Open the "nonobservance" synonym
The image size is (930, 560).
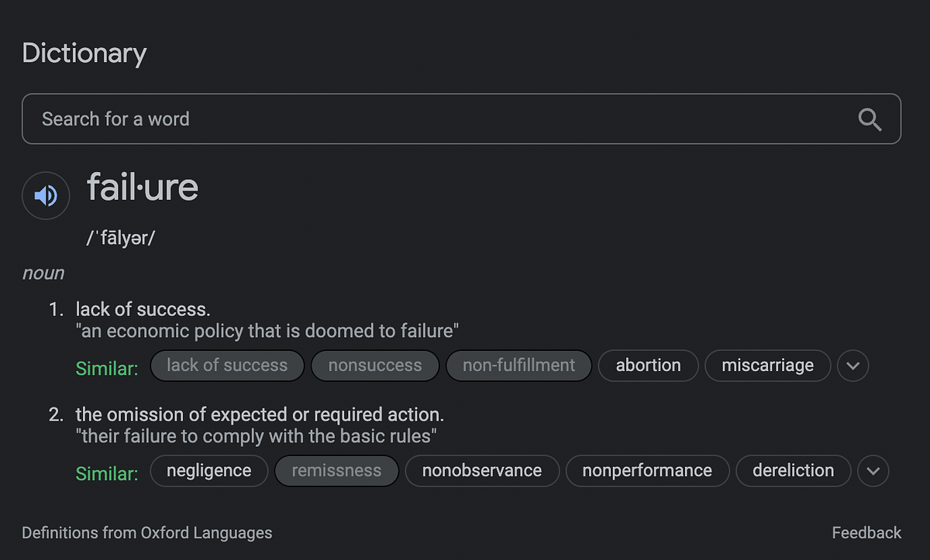point(482,471)
